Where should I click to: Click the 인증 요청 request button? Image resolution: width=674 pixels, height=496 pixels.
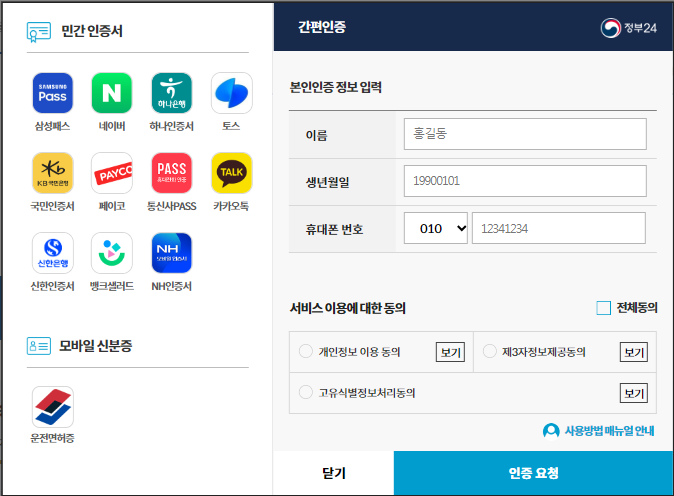click(x=533, y=473)
